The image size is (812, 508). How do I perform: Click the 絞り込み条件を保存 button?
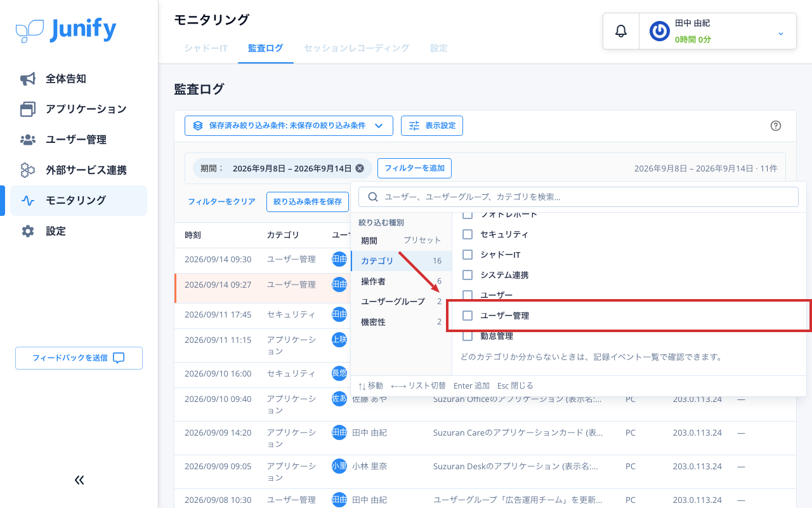(308, 202)
